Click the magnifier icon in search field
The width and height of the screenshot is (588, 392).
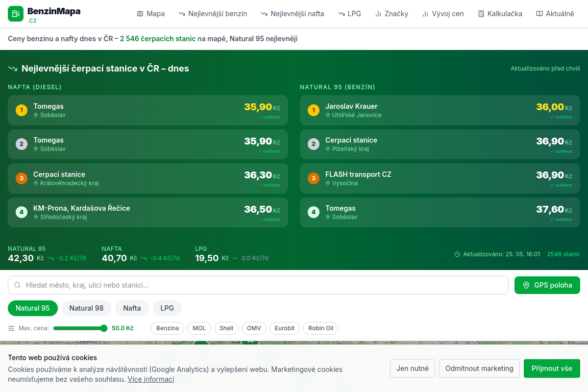(x=18, y=285)
